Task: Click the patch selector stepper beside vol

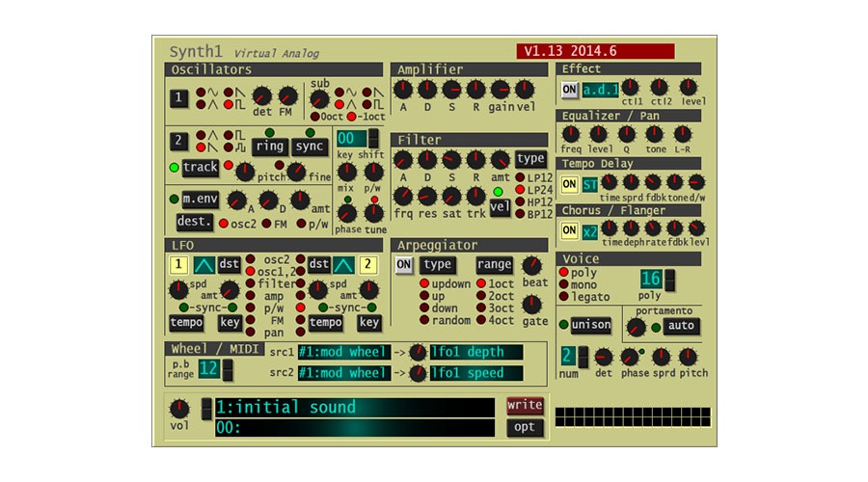Action: coord(206,409)
